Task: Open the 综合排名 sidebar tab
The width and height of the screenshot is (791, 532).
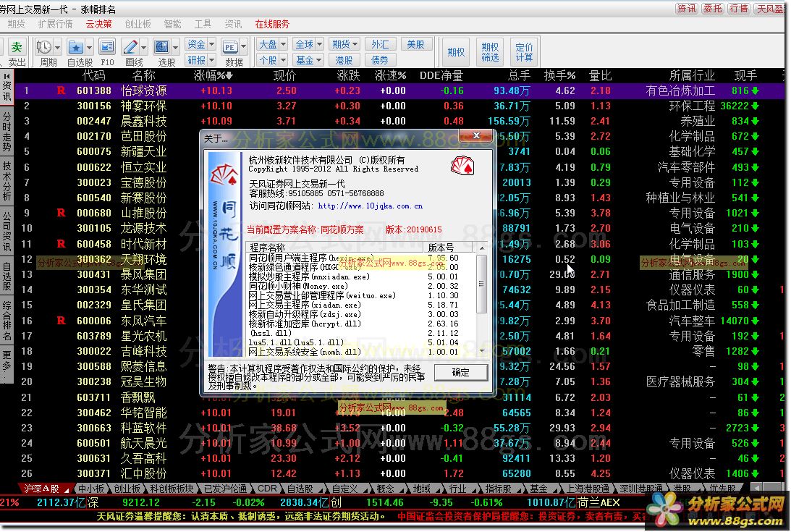Action: point(7,321)
